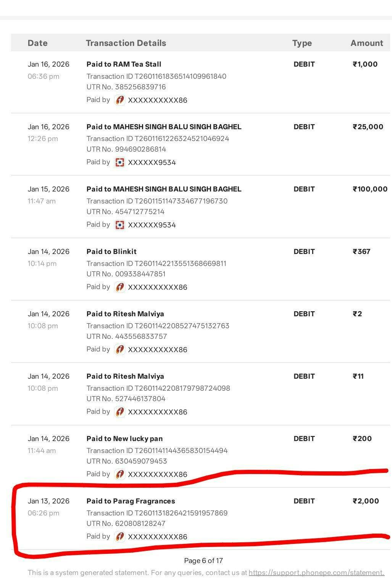This screenshot has width=392, height=584.
Task: Click ICICI bank icon in Parag Fragrances payment
Action: point(120,537)
